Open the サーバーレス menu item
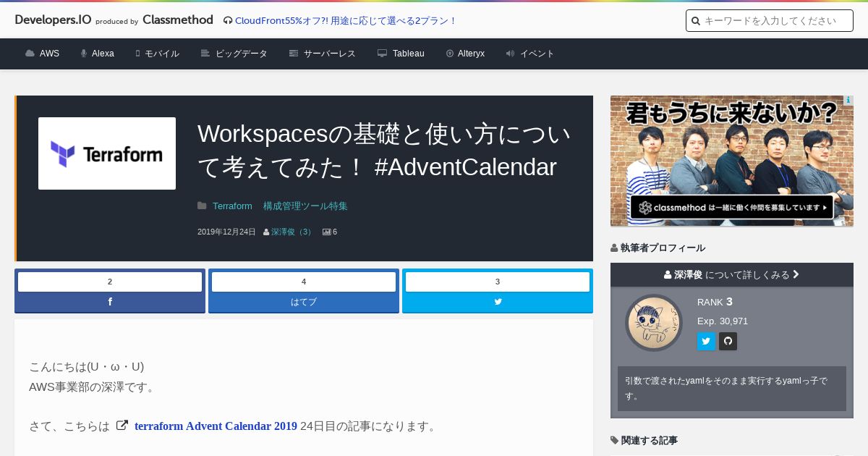The height and width of the screenshot is (456, 868). click(x=323, y=54)
